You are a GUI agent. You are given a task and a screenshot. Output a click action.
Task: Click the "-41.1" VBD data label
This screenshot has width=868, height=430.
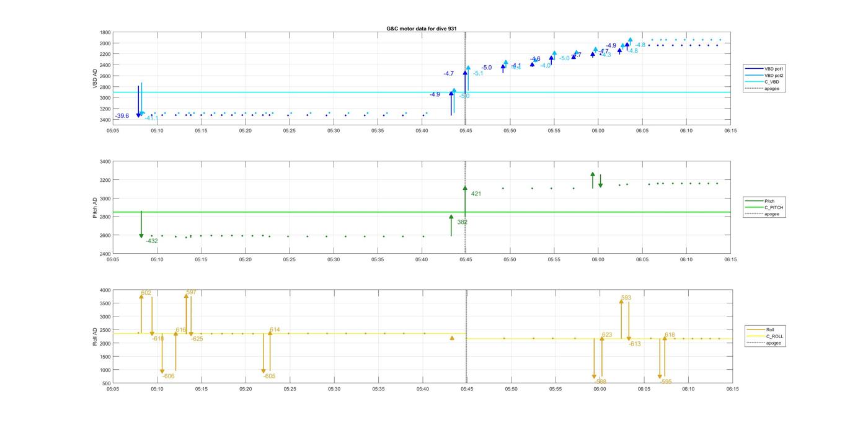point(151,118)
